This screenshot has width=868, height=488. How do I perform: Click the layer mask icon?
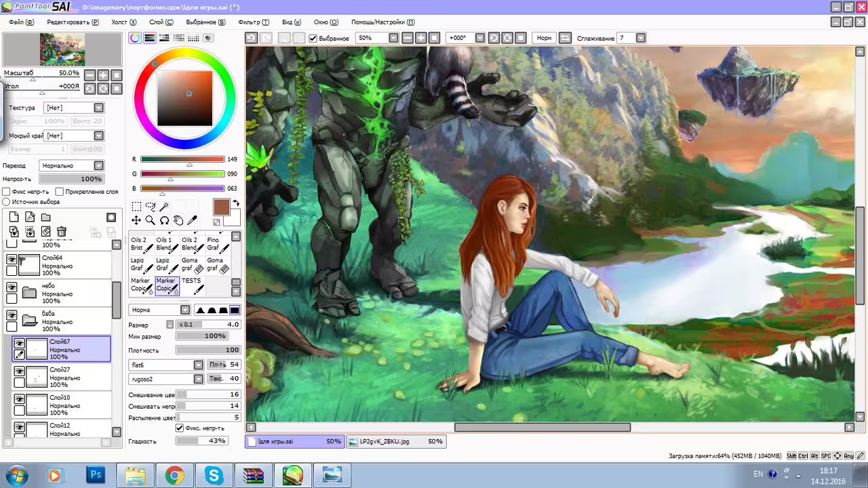pos(111,217)
